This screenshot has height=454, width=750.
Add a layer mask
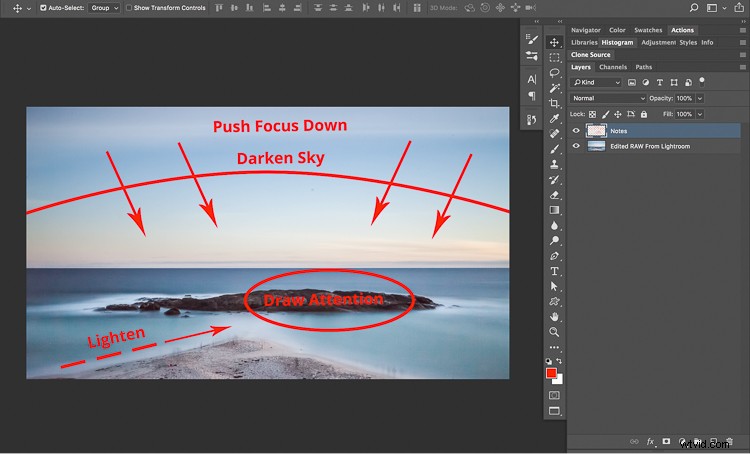[x=666, y=442]
